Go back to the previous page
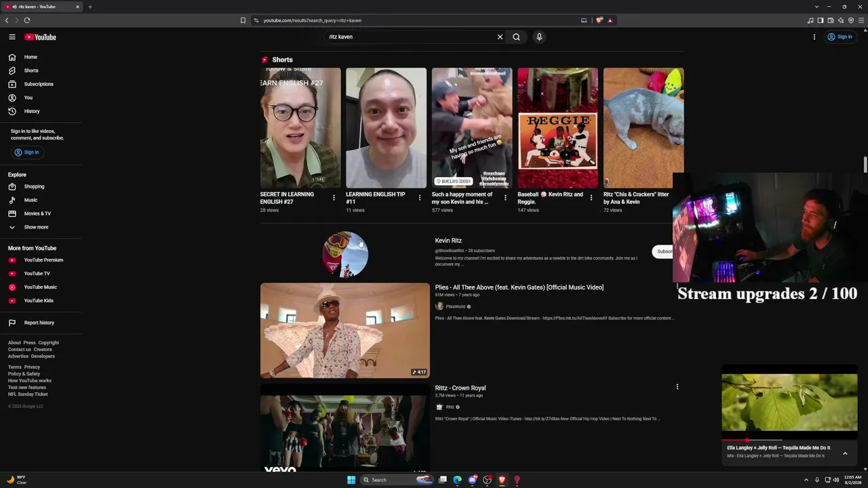 pyautogui.click(x=7, y=20)
